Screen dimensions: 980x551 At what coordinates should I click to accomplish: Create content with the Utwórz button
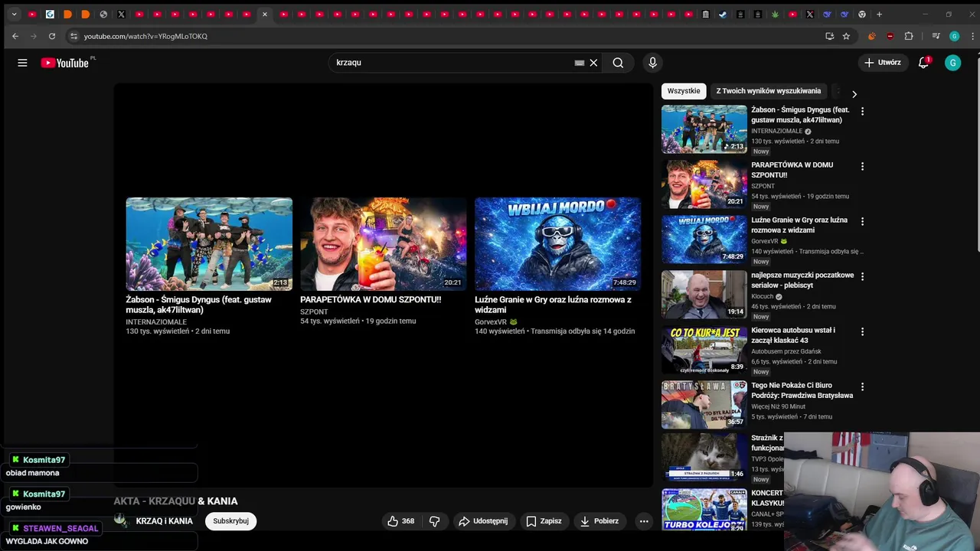coord(883,63)
